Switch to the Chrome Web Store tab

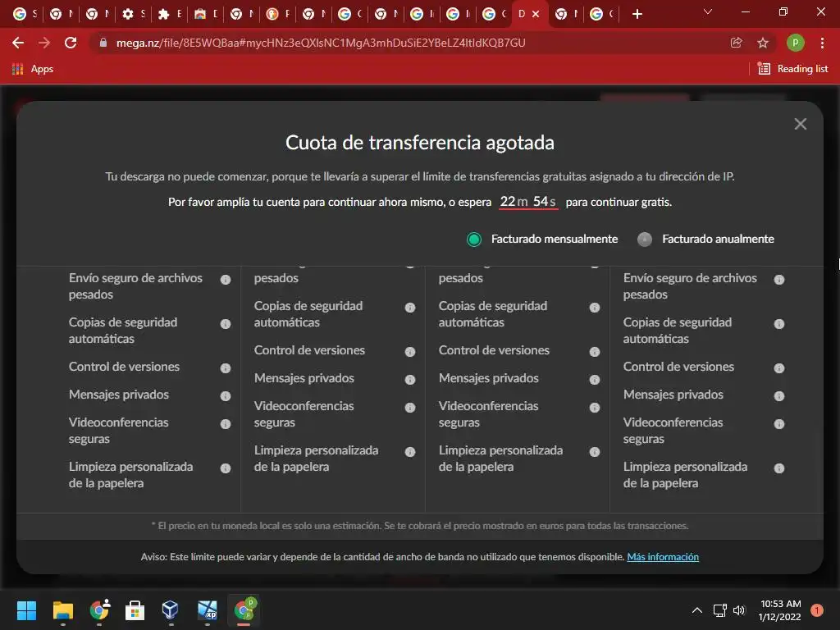point(206,14)
